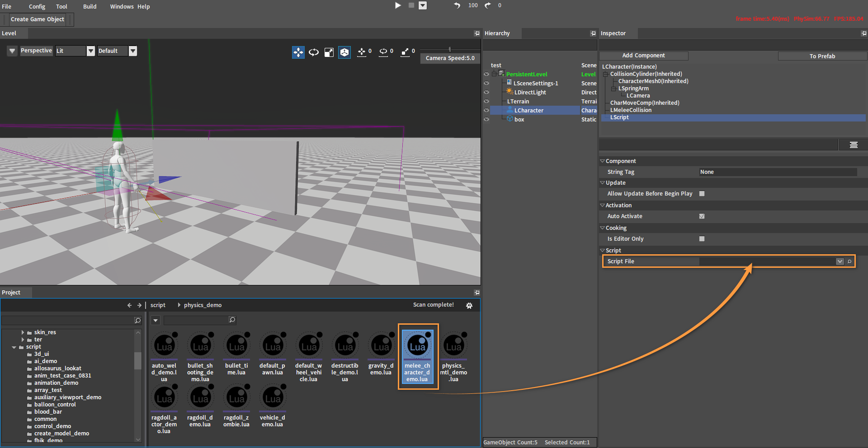Click the undo arrow icon
The height and width of the screenshot is (448, 868).
[x=457, y=5]
